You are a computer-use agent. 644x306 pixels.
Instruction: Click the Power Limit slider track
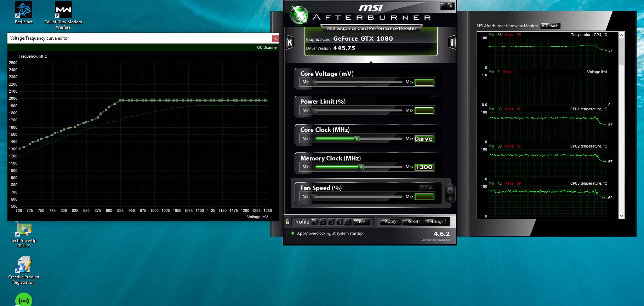(358, 110)
